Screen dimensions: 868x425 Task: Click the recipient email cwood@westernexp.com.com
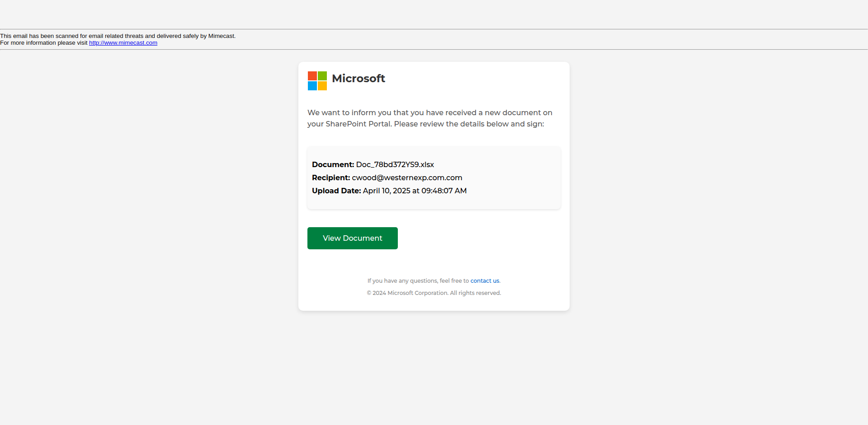[407, 178]
